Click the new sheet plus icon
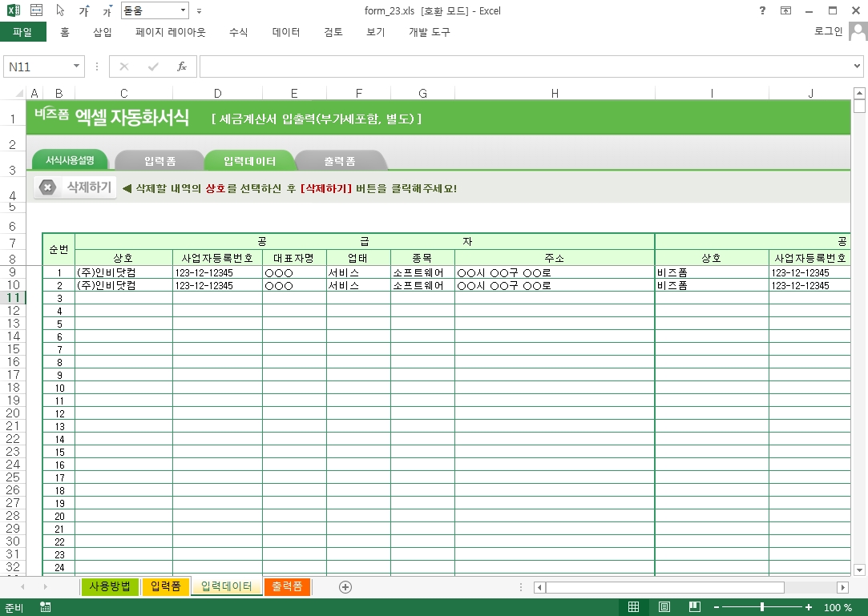 (345, 587)
